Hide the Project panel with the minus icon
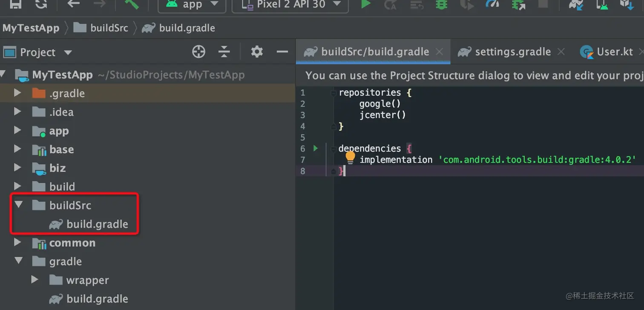This screenshot has width=644, height=310. coord(282,52)
